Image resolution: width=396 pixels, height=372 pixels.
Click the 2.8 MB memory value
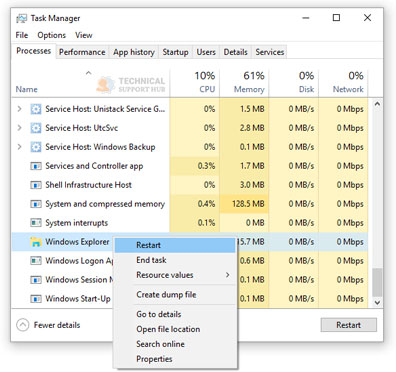(252, 128)
